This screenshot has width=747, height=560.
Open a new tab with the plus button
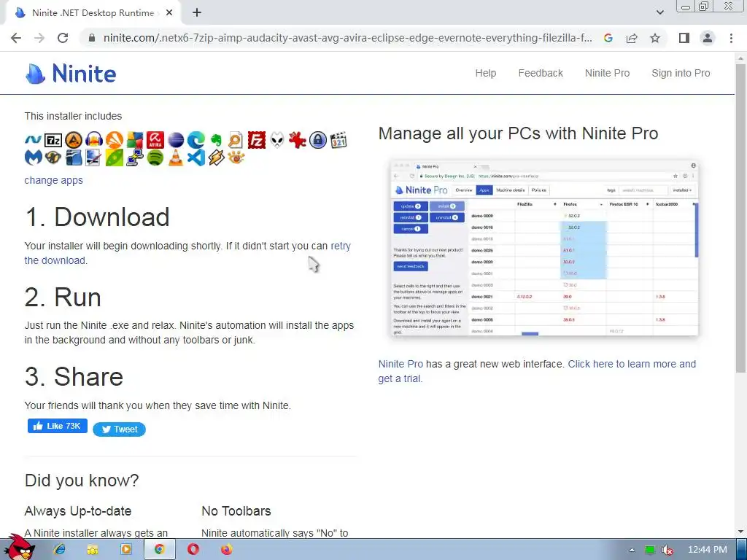(x=197, y=13)
